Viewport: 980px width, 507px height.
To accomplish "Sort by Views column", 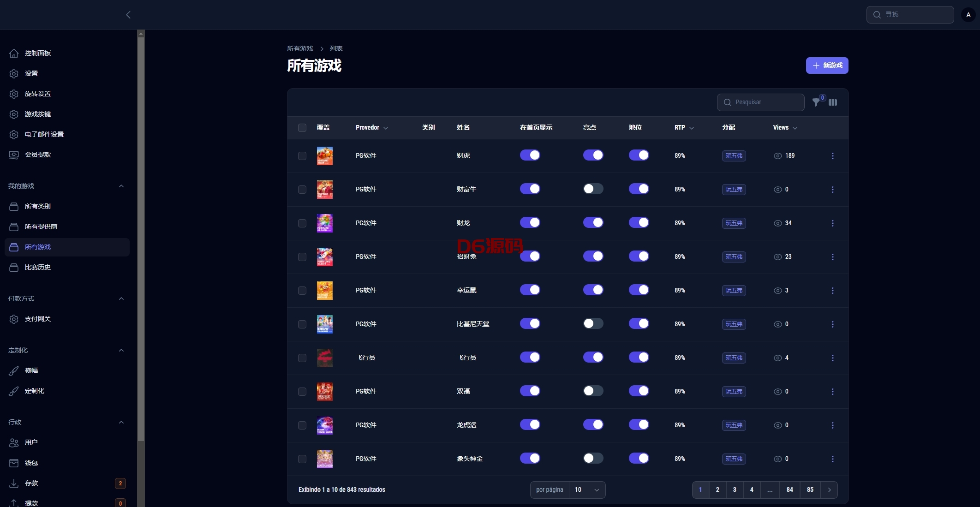I will [x=785, y=128].
